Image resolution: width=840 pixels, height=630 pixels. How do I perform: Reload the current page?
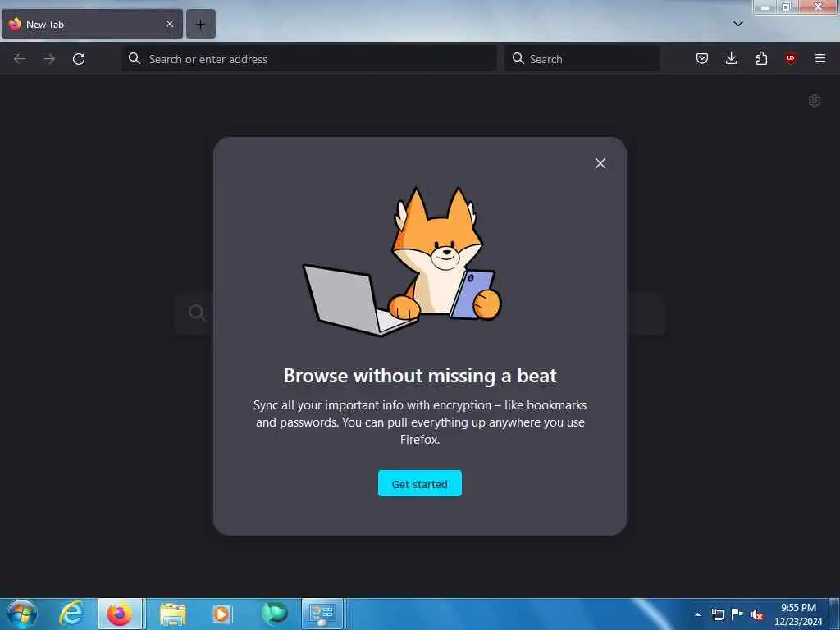pos(79,59)
